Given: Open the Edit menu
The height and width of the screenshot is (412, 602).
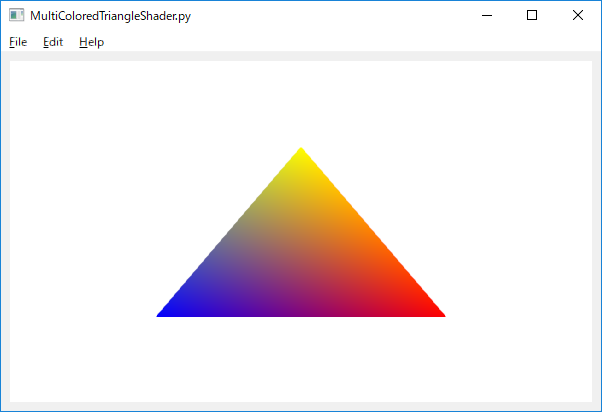Looking at the screenshot, I should click(53, 42).
